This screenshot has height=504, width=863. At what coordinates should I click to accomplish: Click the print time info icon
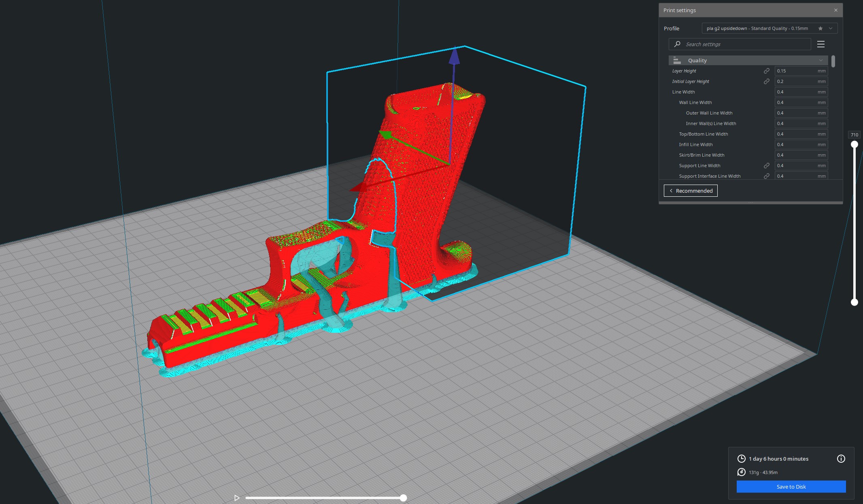pos(841,459)
